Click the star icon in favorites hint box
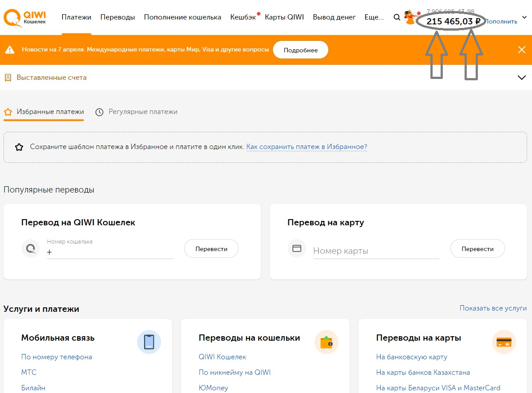The image size is (532, 393). pyautogui.click(x=19, y=147)
